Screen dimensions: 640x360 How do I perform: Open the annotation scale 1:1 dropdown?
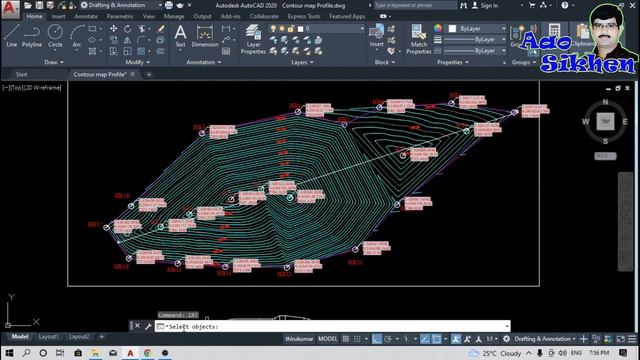pyautogui.click(x=492, y=339)
